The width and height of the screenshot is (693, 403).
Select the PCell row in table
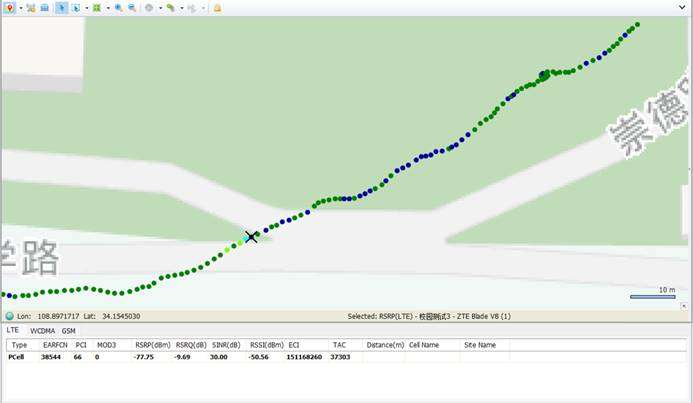(346, 357)
